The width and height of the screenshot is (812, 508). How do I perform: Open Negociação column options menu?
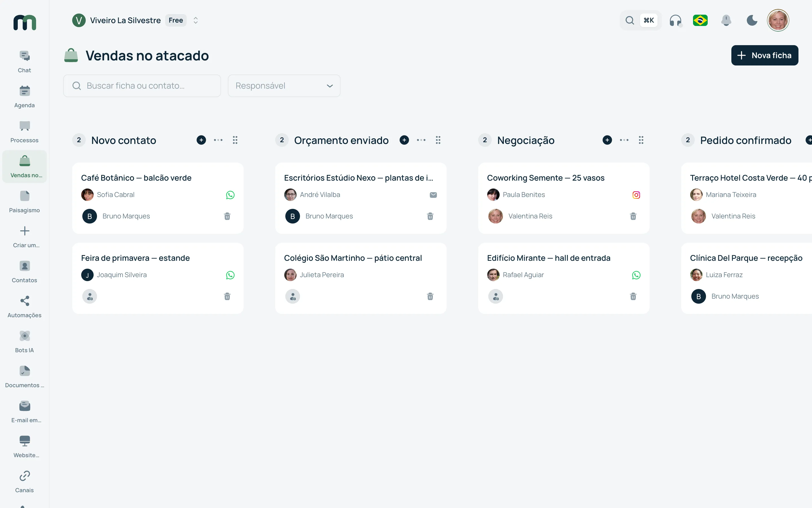pyautogui.click(x=624, y=140)
